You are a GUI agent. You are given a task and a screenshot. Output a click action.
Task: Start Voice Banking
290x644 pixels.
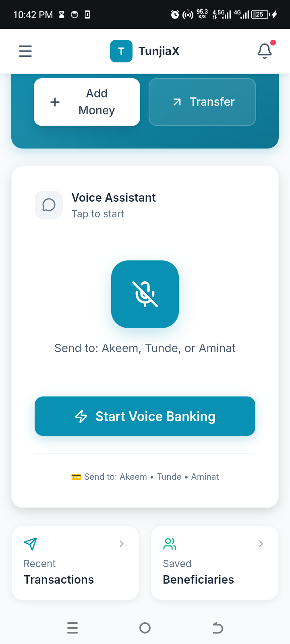coord(145,416)
